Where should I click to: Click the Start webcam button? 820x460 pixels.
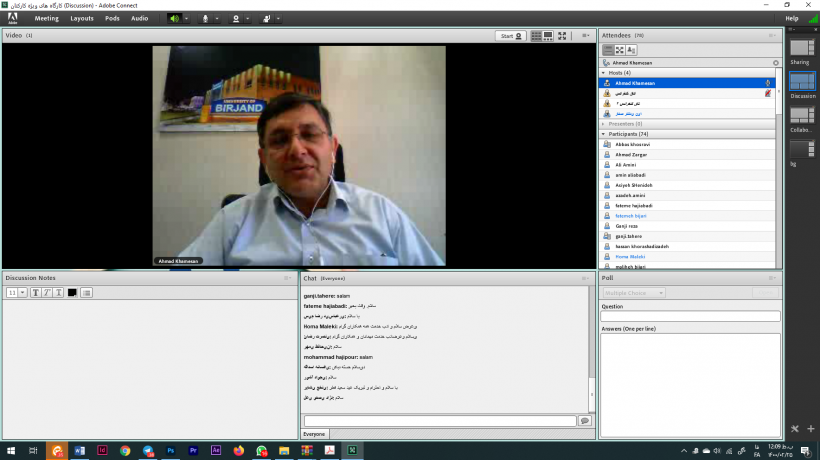[x=510, y=36]
